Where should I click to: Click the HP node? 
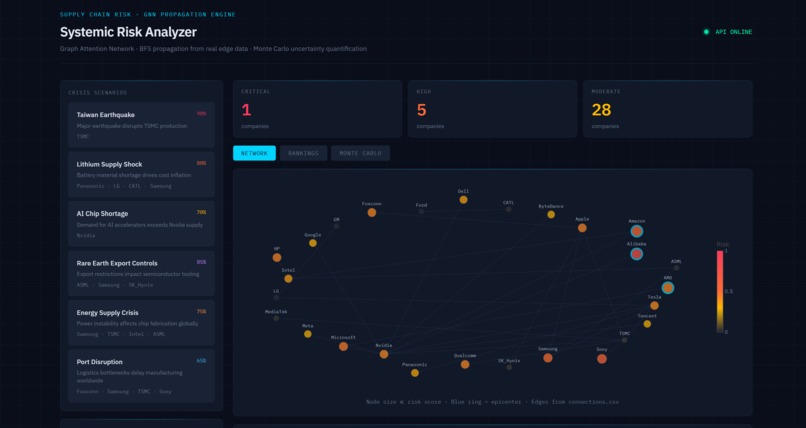277,258
